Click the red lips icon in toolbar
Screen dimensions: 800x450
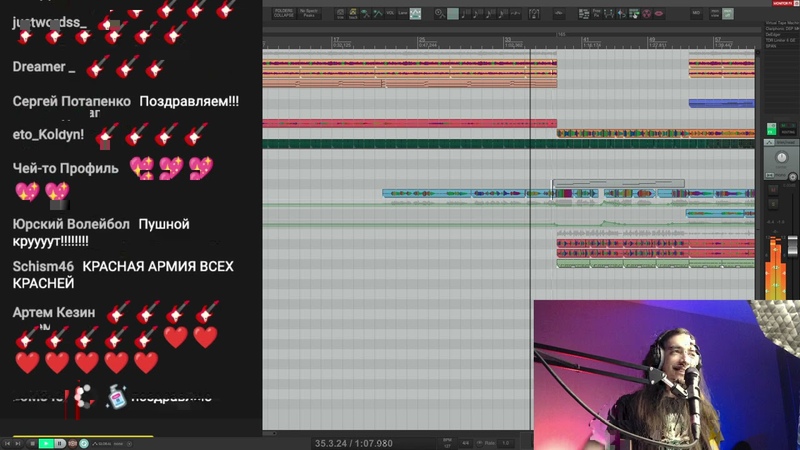[x=658, y=14]
